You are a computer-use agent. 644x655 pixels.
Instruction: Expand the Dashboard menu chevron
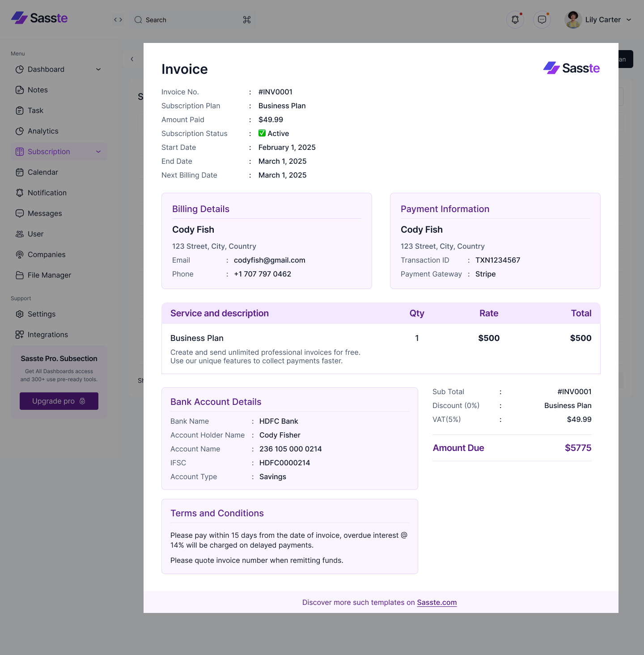(x=98, y=69)
